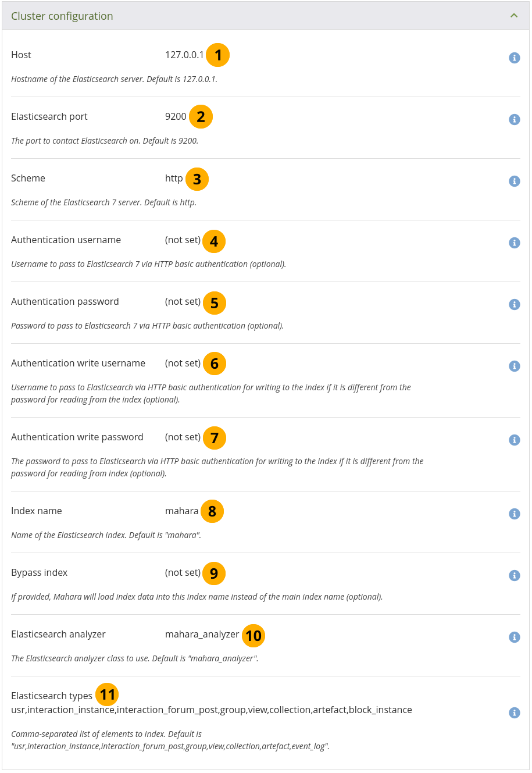Click the Index name info icon
Image resolution: width=532 pixels, height=773 pixels.
point(514,514)
